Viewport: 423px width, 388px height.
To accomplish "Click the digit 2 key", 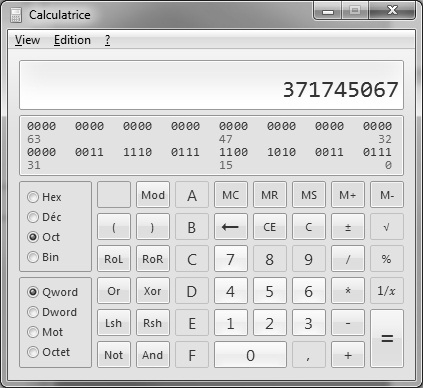I will point(270,323).
